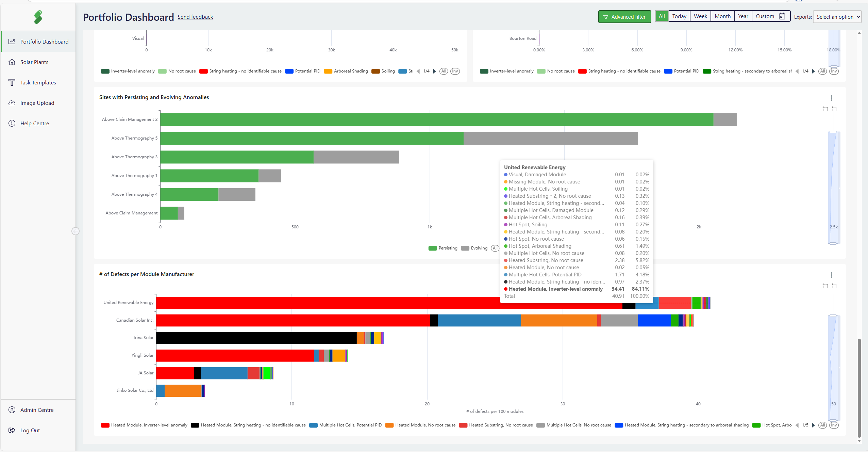Go to Image Upload

coord(37,103)
